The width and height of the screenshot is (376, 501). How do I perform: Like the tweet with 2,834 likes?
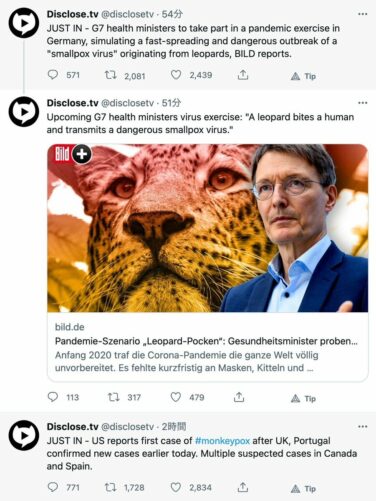pyautogui.click(x=176, y=487)
